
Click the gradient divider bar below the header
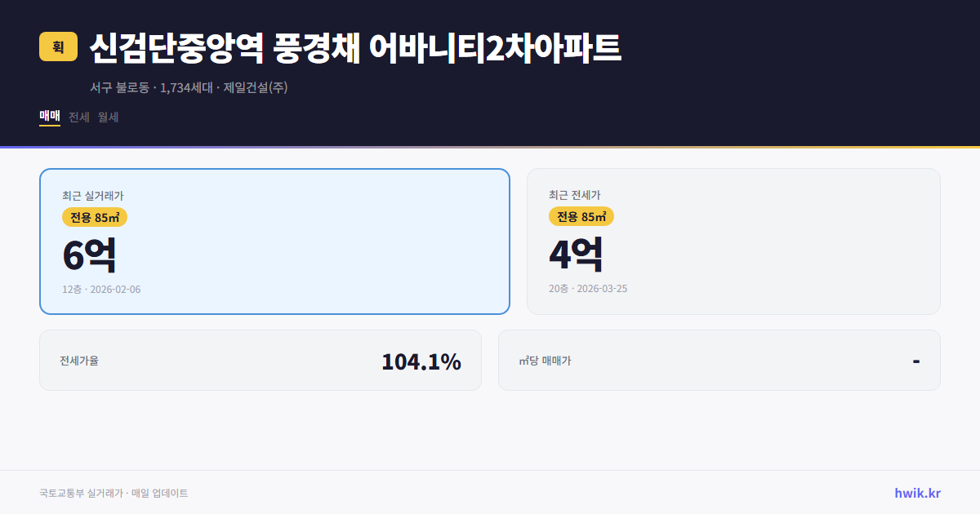tap(490, 145)
